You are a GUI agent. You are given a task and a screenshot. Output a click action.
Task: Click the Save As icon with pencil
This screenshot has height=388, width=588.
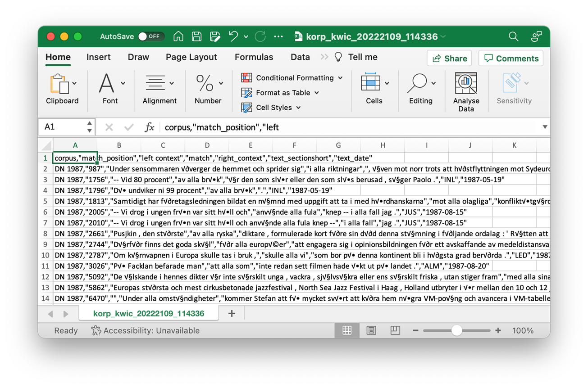coord(215,36)
